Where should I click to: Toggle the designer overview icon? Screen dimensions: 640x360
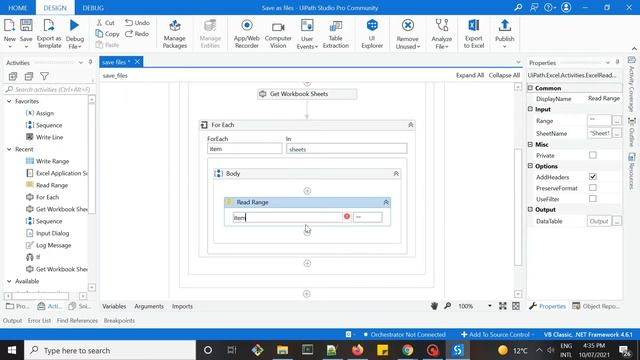point(516,306)
